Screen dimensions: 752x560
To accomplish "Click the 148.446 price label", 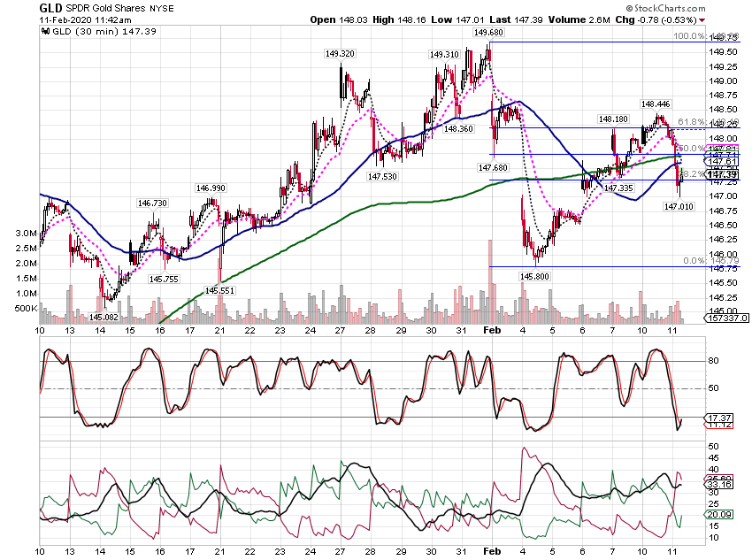I will point(656,104).
